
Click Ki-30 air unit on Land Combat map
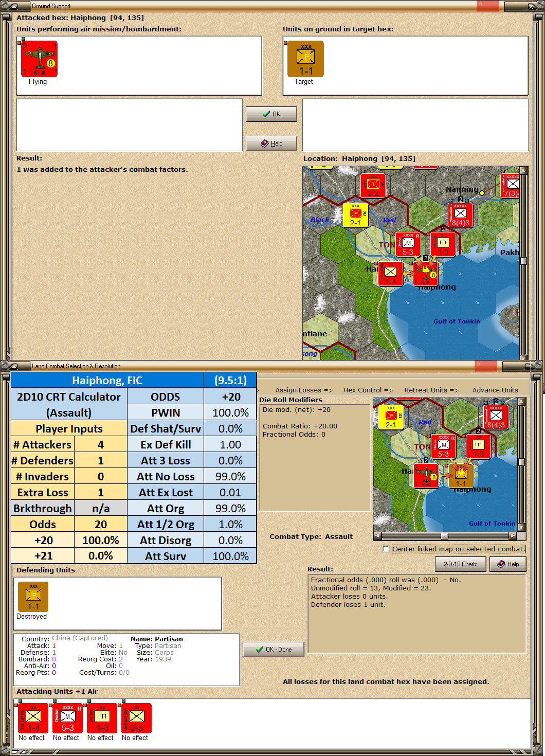[426, 476]
